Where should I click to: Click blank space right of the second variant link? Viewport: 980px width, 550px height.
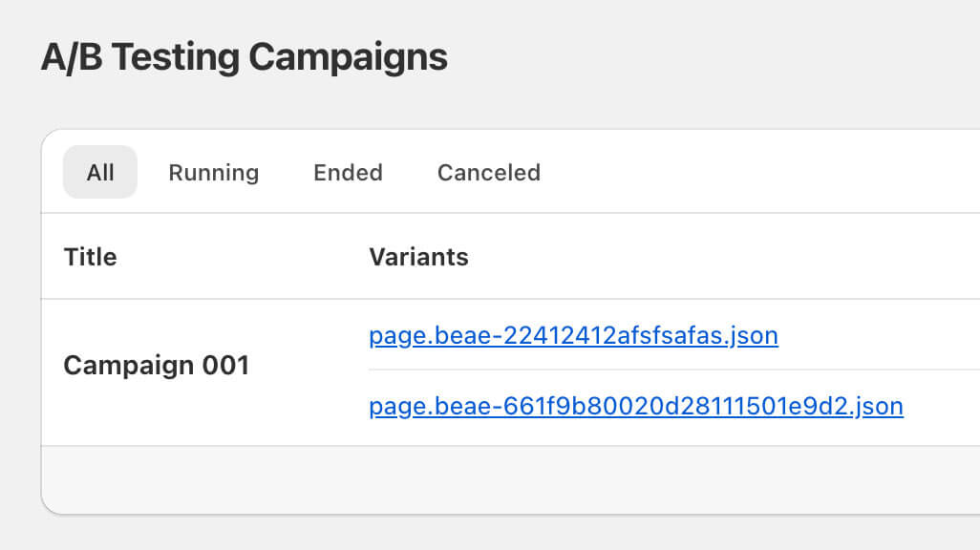point(944,407)
